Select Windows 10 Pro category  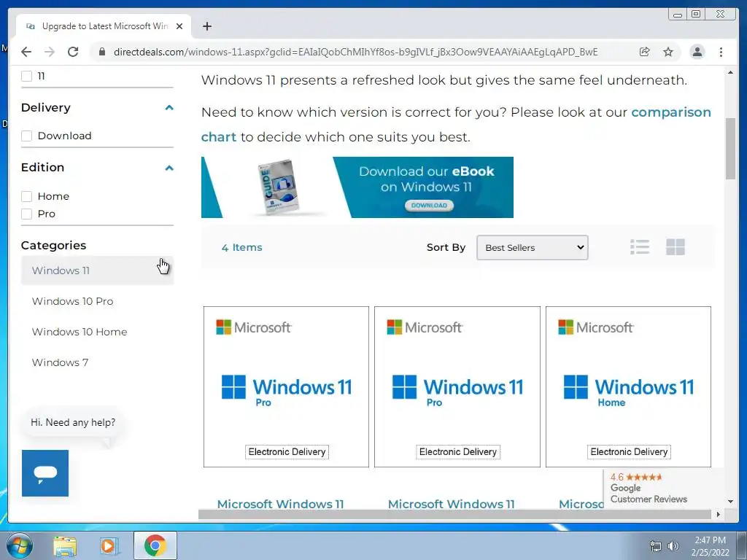tap(72, 301)
